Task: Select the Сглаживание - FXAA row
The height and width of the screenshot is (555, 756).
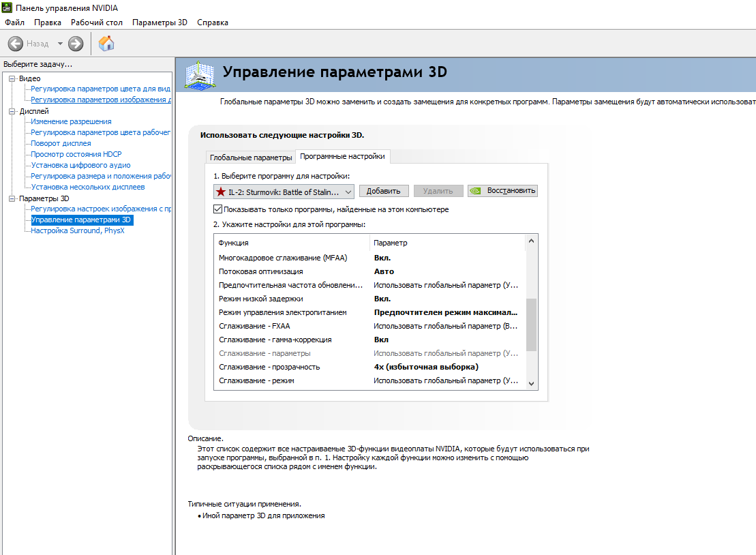Action: click(369, 326)
